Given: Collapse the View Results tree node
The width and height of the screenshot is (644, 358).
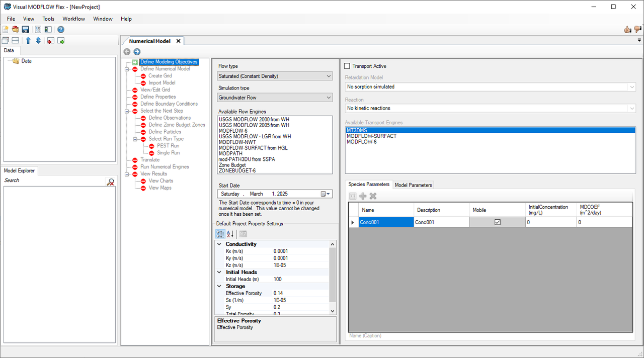Looking at the screenshot, I should 127,174.
